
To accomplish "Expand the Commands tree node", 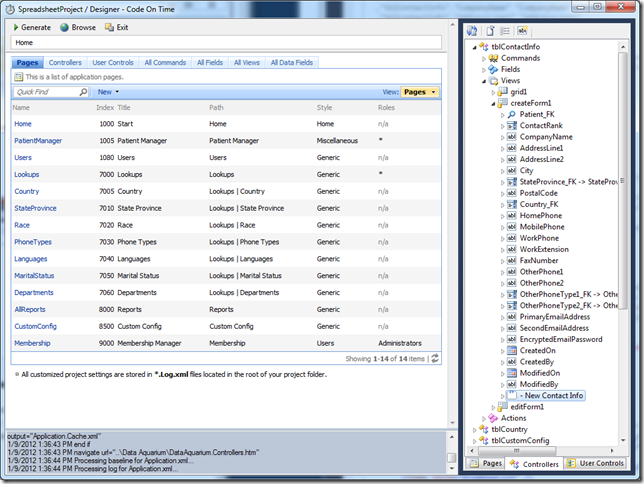I will point(484,59).
